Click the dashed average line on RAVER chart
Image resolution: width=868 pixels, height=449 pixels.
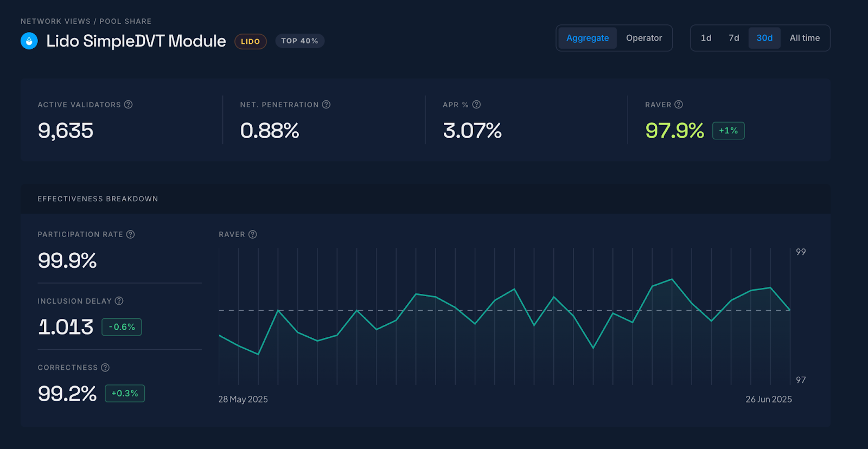504,310
